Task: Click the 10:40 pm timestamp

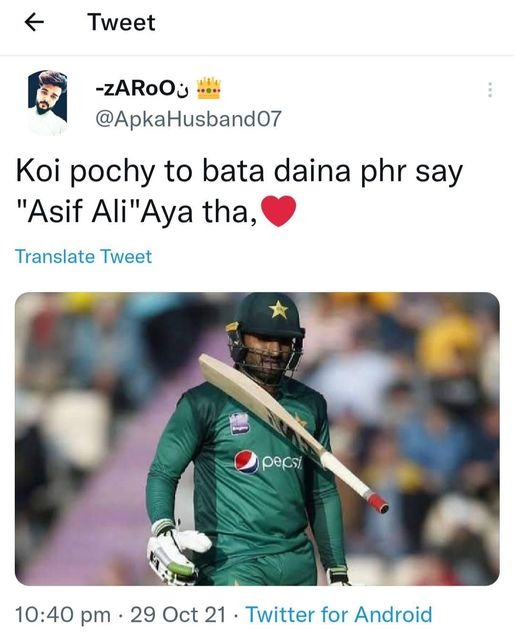Action: tap(63, 615)
